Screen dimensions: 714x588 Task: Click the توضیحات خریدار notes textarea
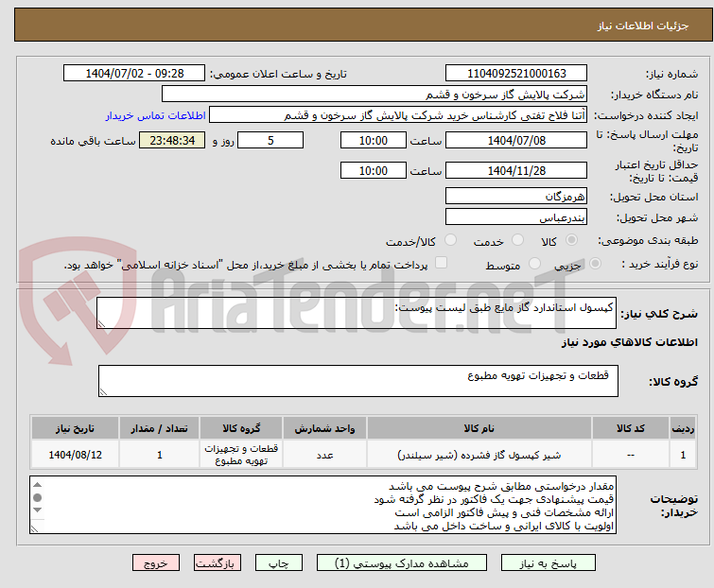322,505
